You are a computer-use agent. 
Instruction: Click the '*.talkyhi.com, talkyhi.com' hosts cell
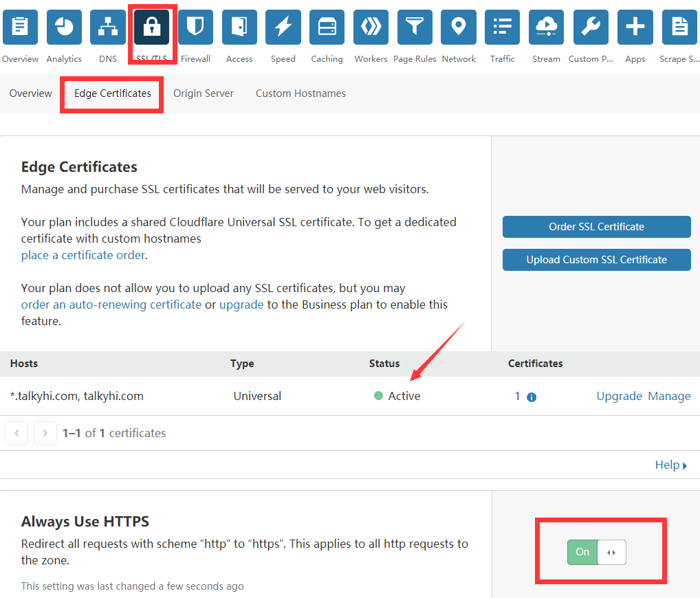pyautogui.click(x=77, y=397)
